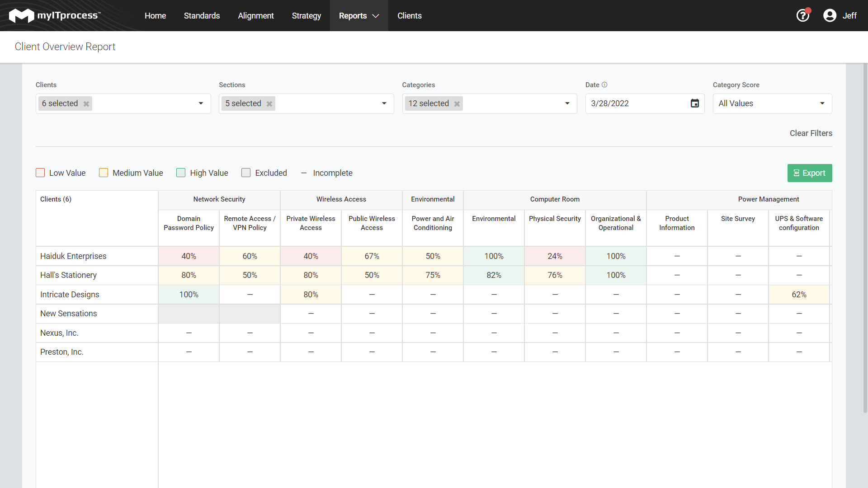Image resolution: width=868 pixels, height=488 pixels.
Task: Open the Reports menu chevron
Action: (x=375, y=16)
